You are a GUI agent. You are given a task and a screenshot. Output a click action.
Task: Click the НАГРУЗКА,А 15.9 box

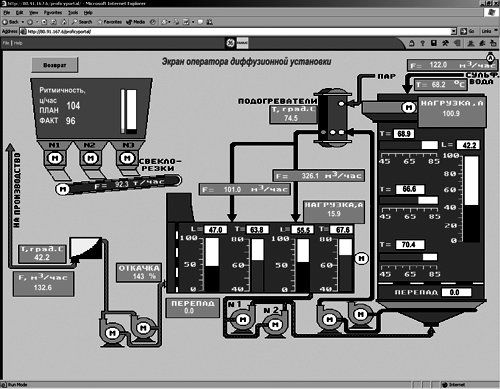(334, 211)
